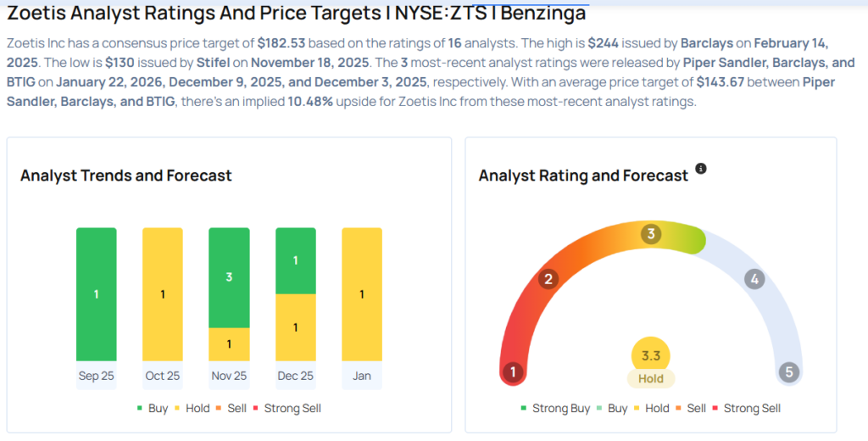Toggle Sell series in trends legend
Screen dimensions: 868x441
[231, 408]
